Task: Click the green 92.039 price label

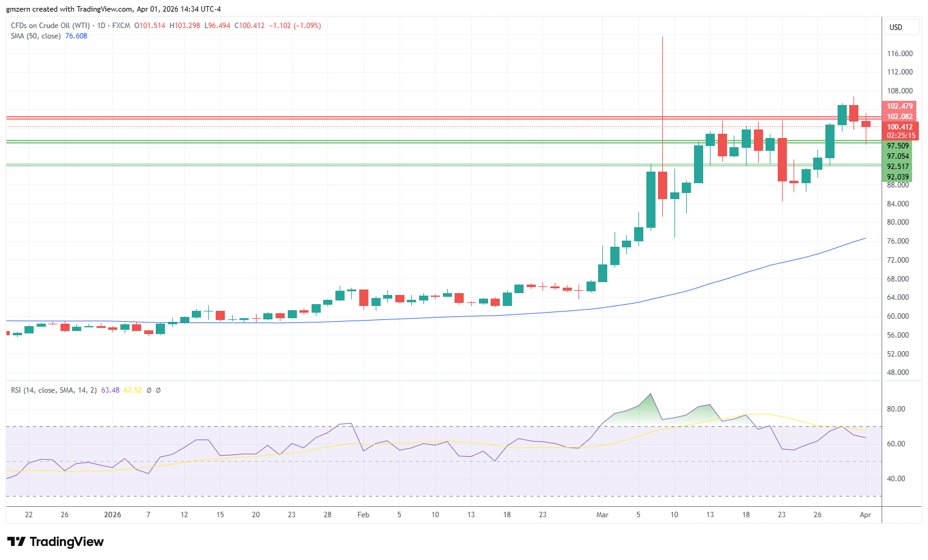Action: click(x=897, y=177)
